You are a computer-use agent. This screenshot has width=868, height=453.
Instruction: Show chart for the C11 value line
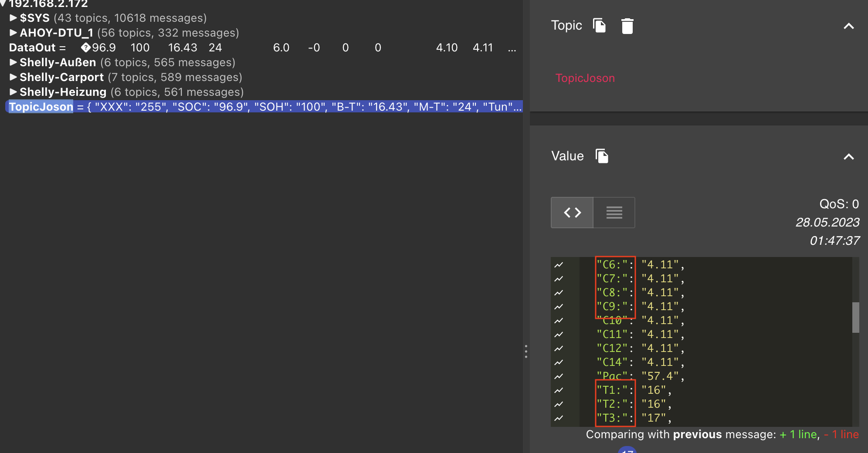559,334
